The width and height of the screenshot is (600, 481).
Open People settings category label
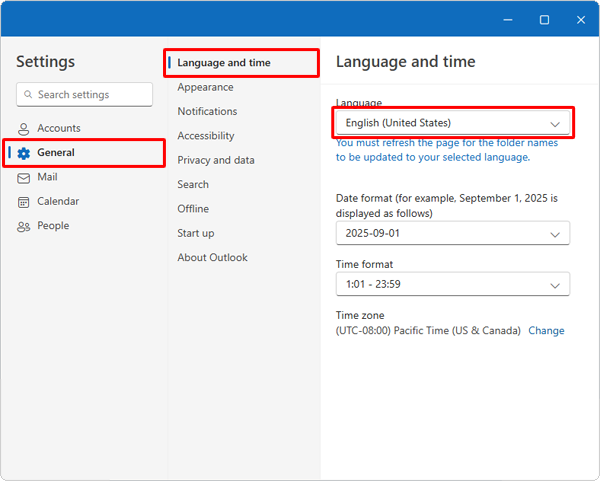point(53,226)
